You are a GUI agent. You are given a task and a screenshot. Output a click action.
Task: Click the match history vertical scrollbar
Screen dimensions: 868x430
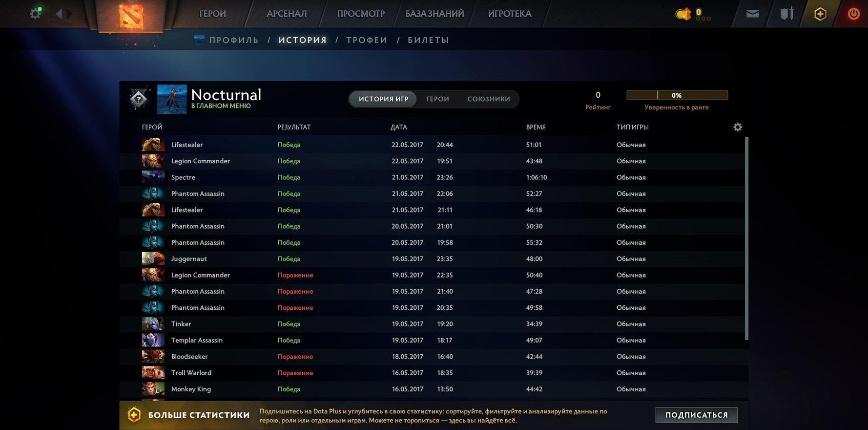coord(746,238)
